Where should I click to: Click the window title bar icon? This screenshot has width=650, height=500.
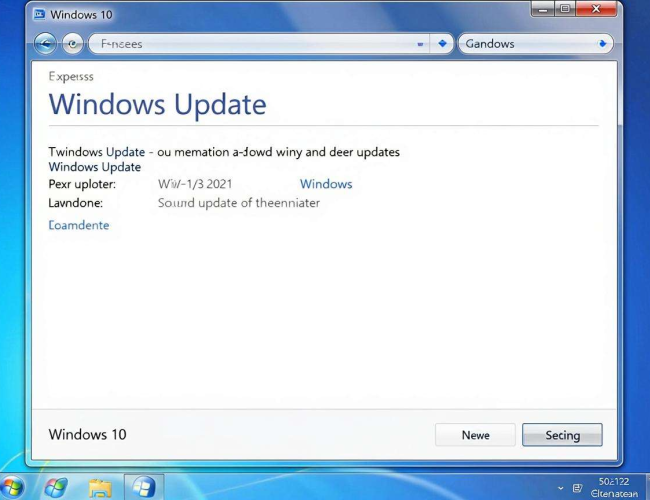coord(39,15)
